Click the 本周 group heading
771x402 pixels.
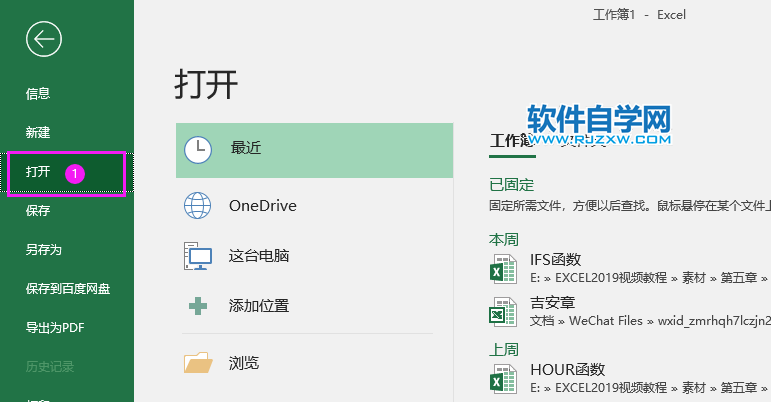tap(504, 239)
